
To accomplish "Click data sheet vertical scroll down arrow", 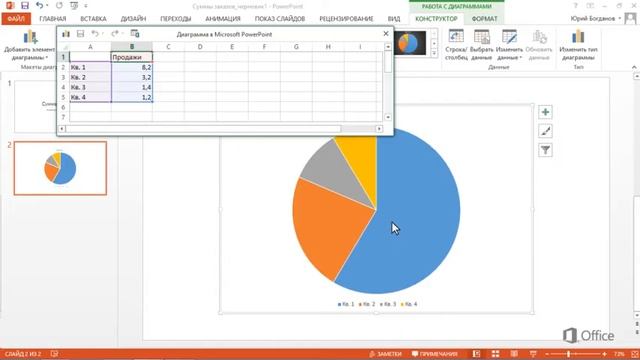I will [x=388, y=117].
